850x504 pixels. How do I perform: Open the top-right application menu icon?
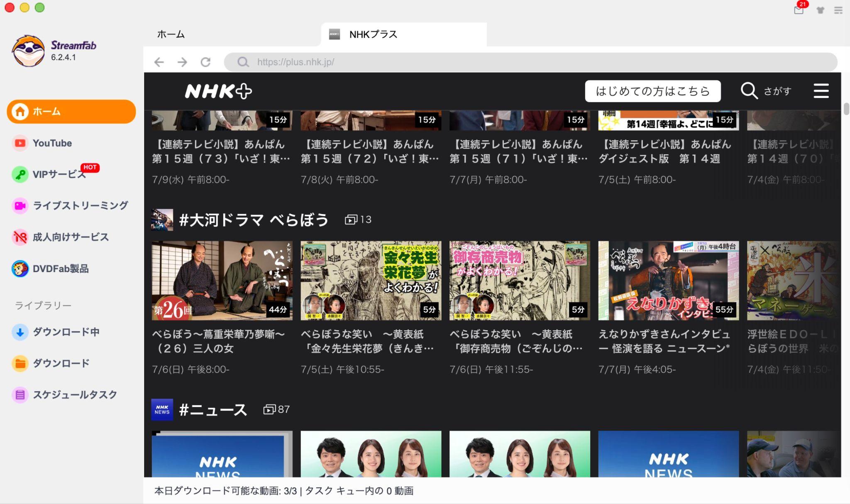tap(838, 10)
